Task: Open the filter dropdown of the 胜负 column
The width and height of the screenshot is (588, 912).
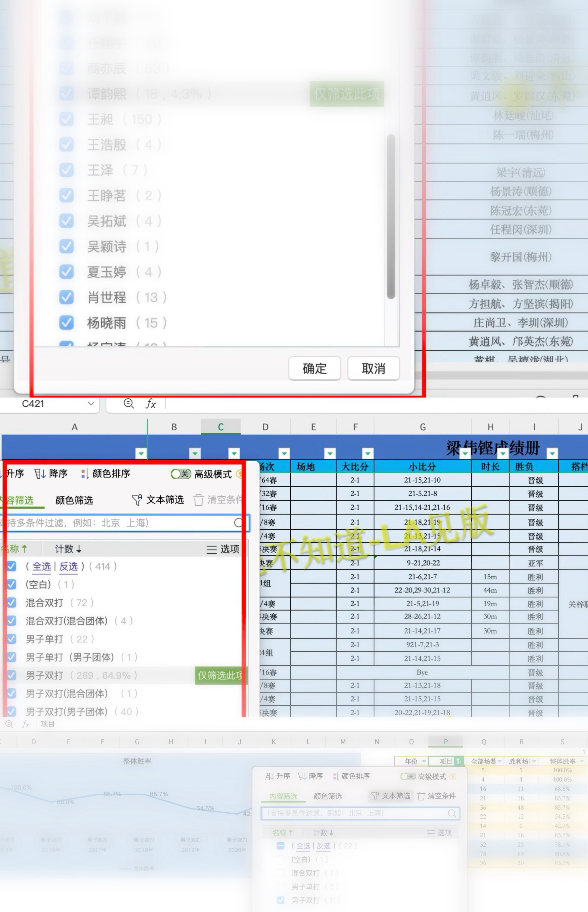Action: click(552, 453)
